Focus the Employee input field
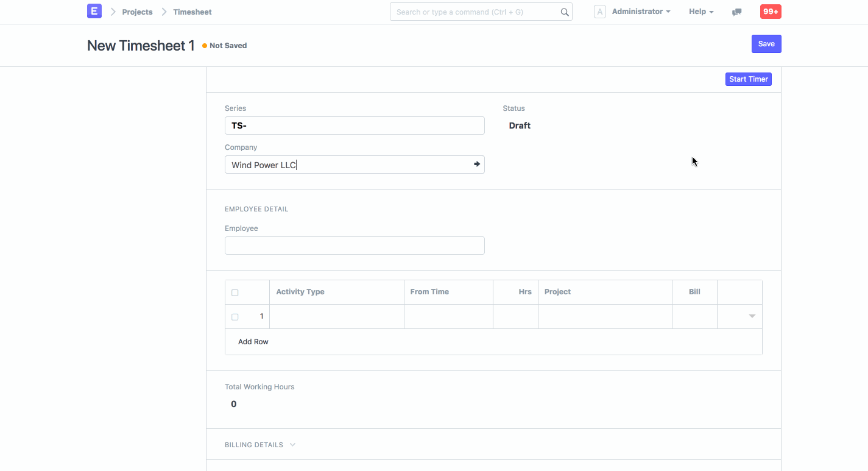 click(355, 246)
